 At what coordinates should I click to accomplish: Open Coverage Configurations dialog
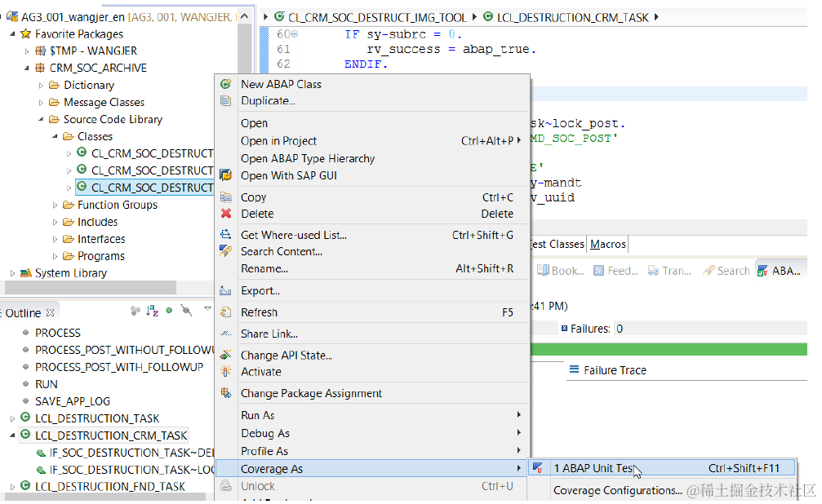point(618,490)
